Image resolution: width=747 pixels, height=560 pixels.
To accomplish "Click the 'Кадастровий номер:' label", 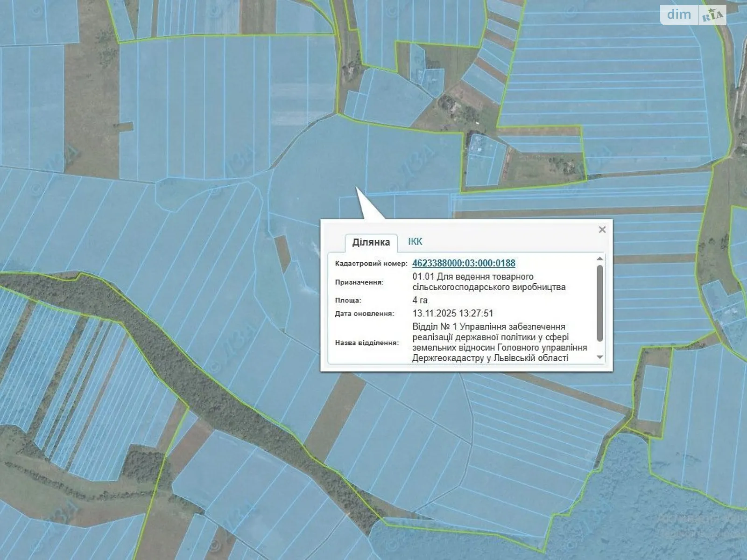I will point(371,264).
